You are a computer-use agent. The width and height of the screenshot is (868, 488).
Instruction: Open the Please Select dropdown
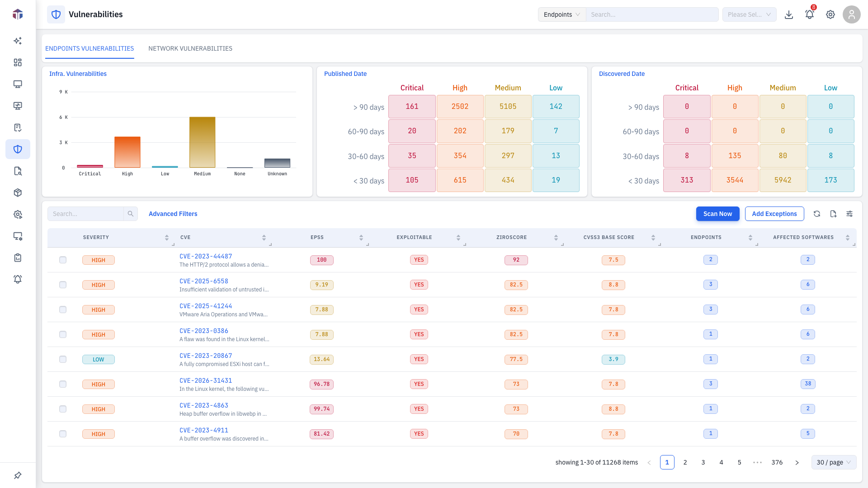[x=749, y=14]
